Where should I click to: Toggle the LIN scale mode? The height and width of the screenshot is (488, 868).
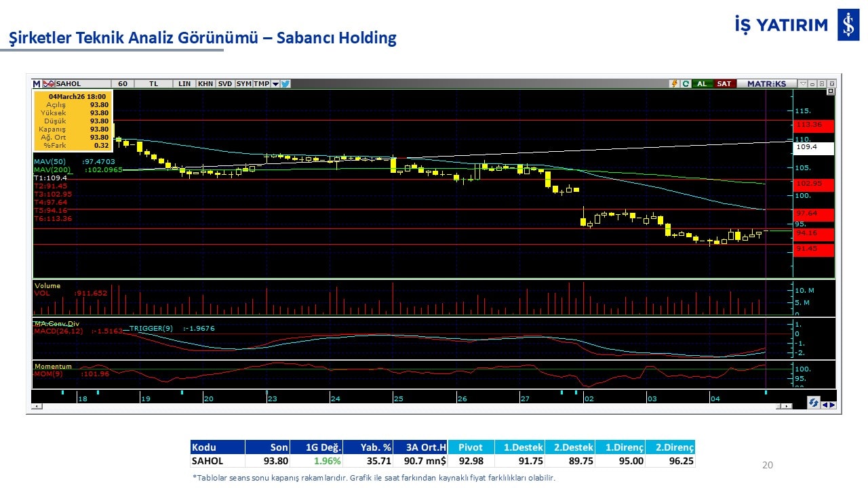point(184,84)
